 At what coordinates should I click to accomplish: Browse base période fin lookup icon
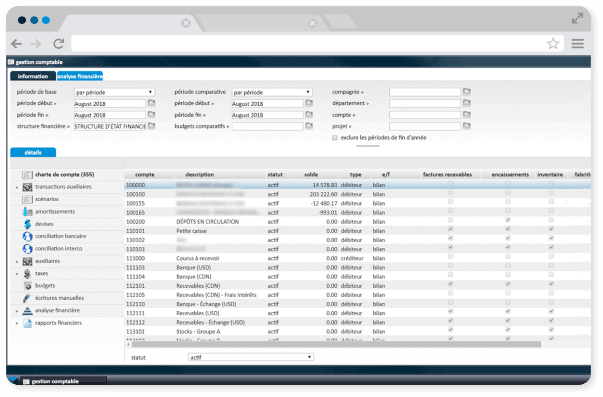[x=152, y=115]
